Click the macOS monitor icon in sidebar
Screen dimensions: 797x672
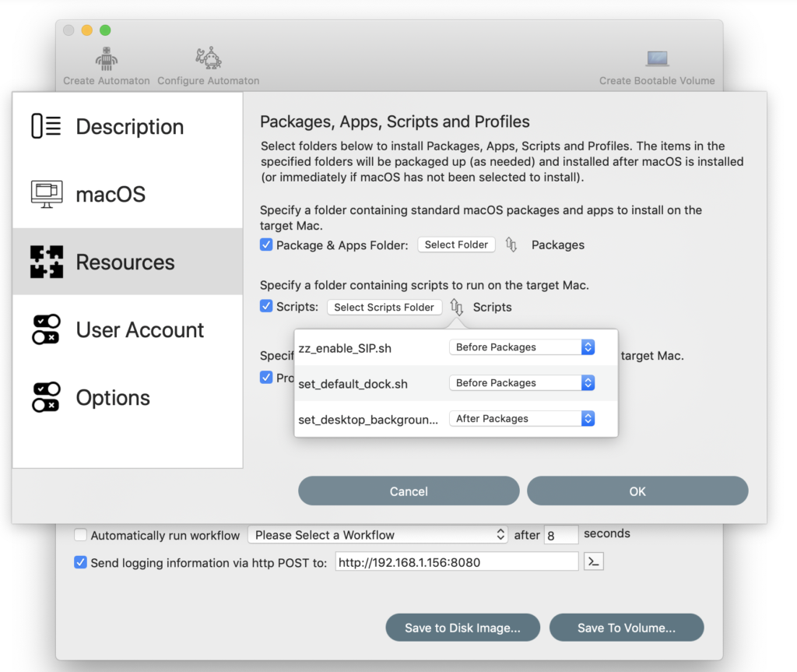pos(47,194)
